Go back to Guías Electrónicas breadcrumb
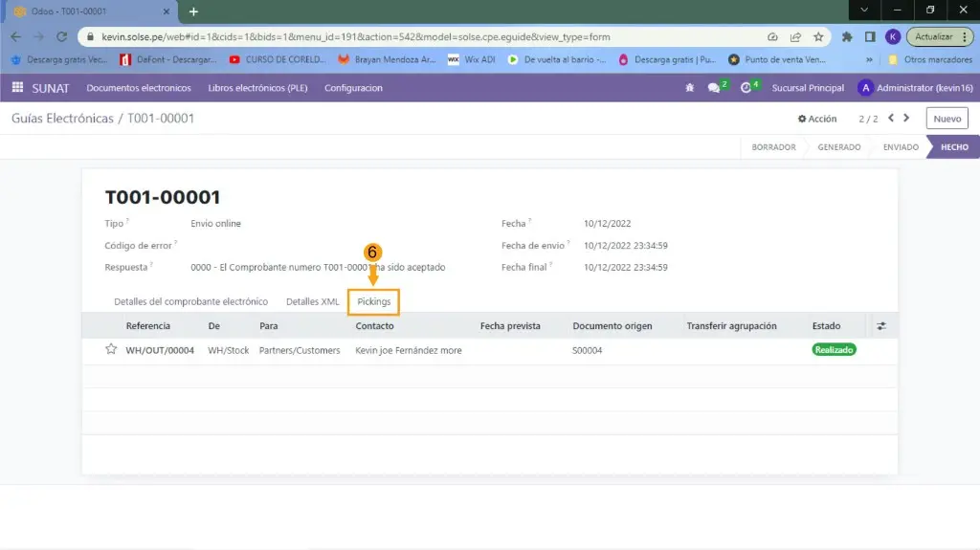 (62, 119)
